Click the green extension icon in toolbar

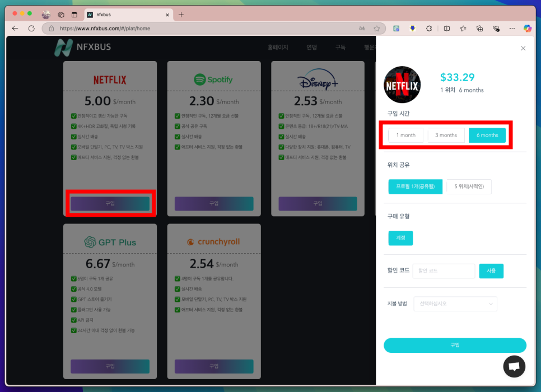click(397, 29)
